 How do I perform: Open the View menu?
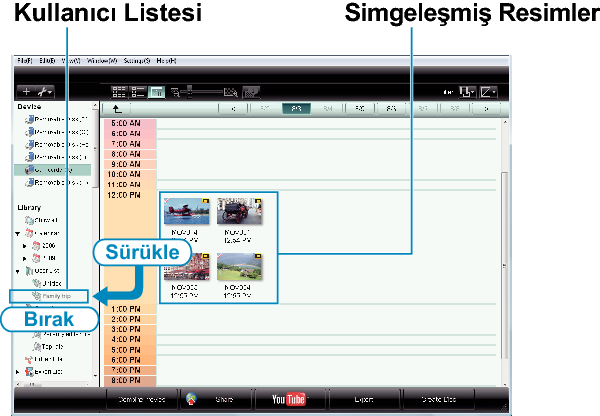71,60
